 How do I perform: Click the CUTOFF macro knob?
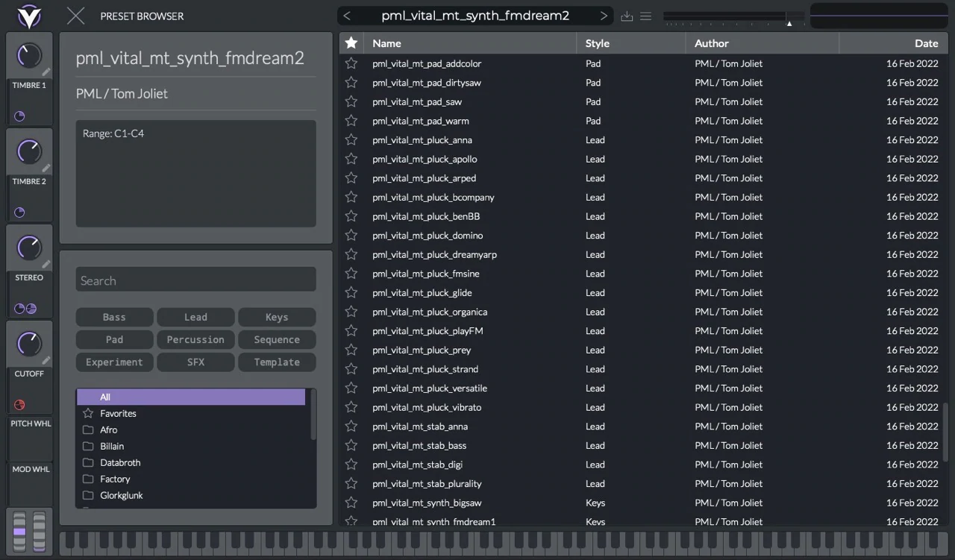tap(29, 344)
